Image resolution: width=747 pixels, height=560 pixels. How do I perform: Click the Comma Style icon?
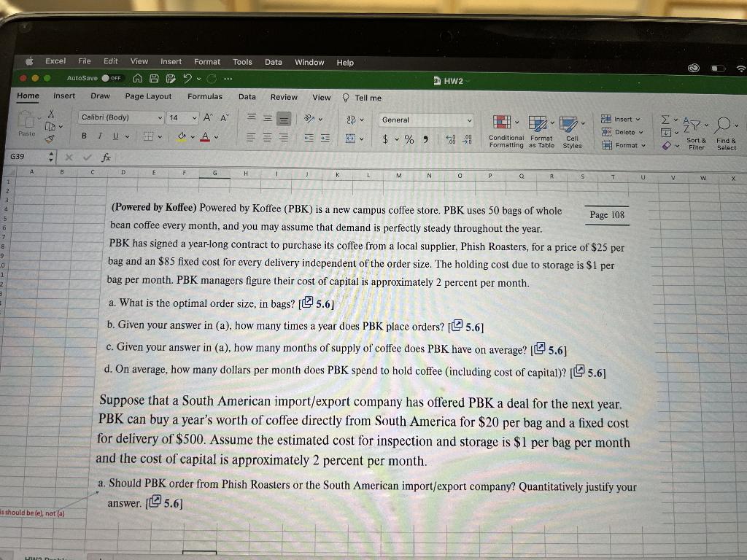click(425, 139)
